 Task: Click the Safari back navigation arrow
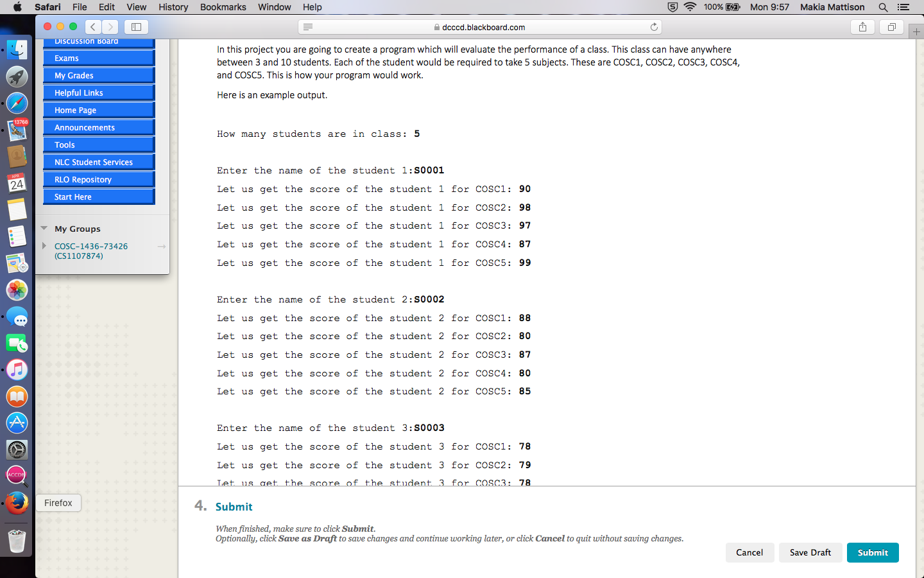coord(93,27)
